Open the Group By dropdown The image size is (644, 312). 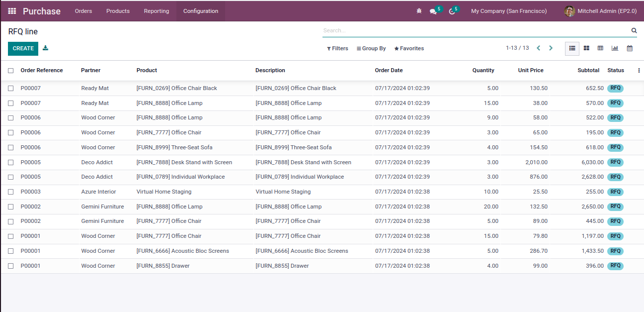(371, 48)
